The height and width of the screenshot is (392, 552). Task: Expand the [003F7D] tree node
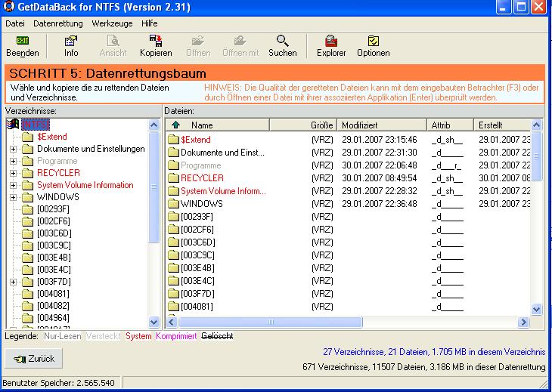click(13, 282)
